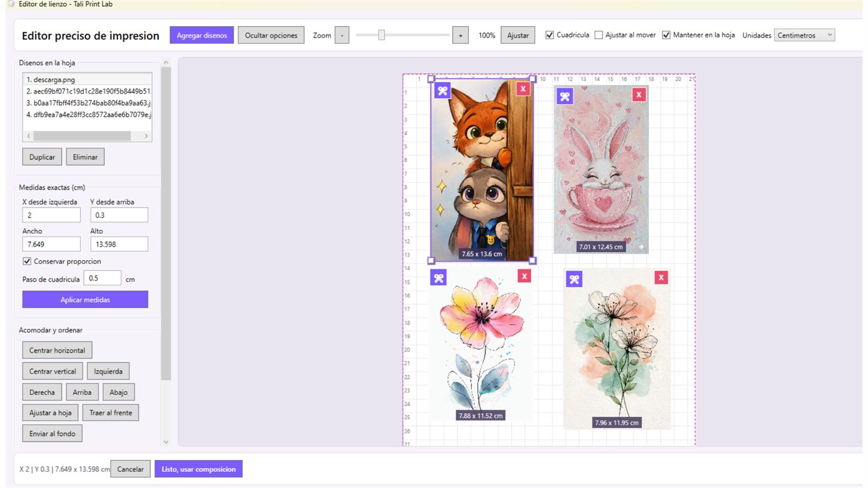Click the Ancho input field
Screen dimensions: 868x488
pos(51,244)
